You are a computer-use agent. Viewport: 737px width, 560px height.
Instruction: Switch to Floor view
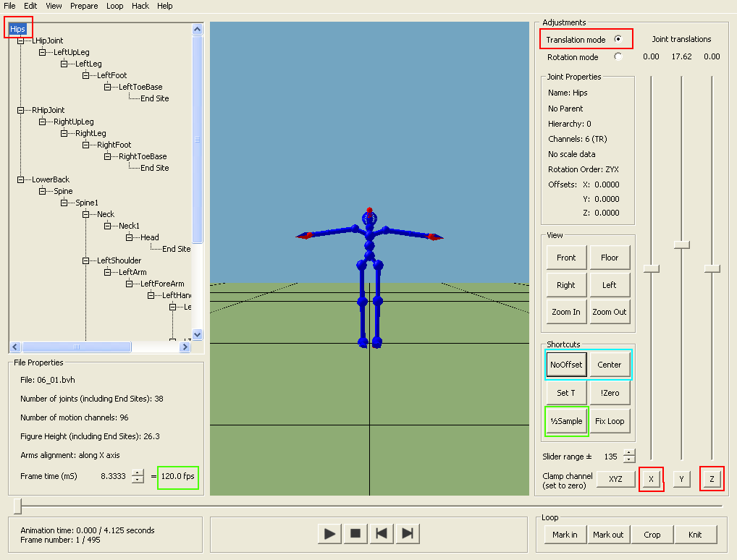pyautogui.click(x=610, y=258)
